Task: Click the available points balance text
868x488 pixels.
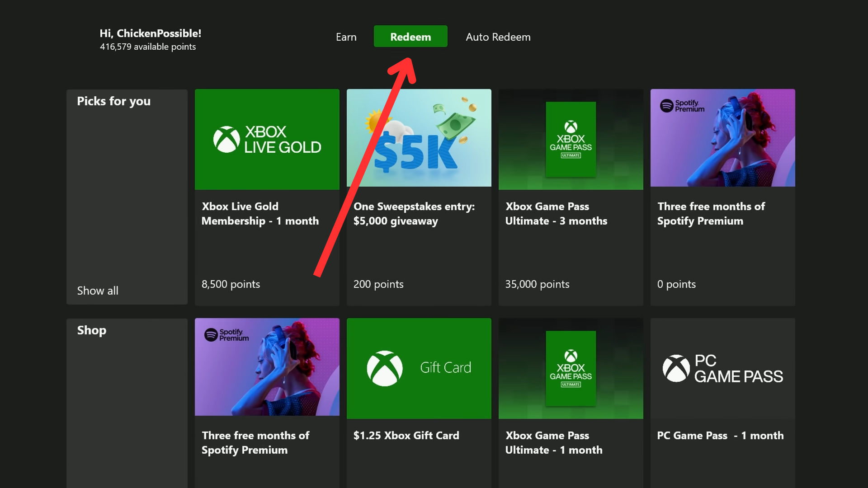Action: pyautogui.click(x=148, y=47)
